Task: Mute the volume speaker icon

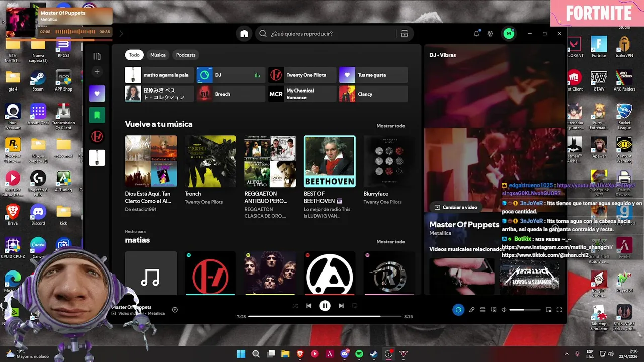Action: (x=504, y=310)
